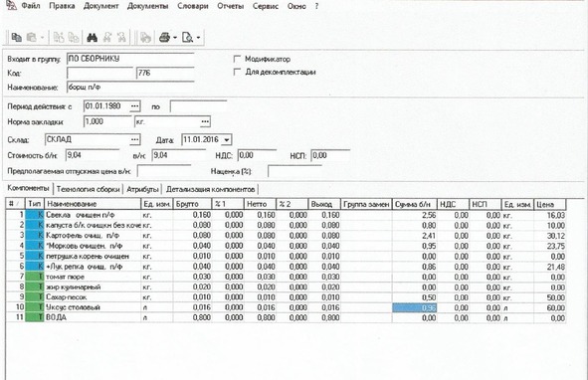Select row капуста б/к очищен
588x380 pixels.
(x=287, y=225)
